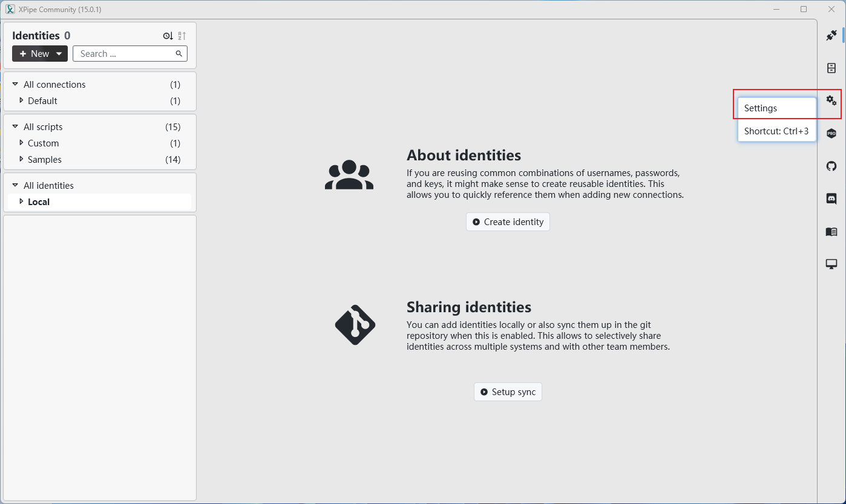Sort identities by date clock icon
The height and width of the screenshot is (504, 846).
(168, 36)
